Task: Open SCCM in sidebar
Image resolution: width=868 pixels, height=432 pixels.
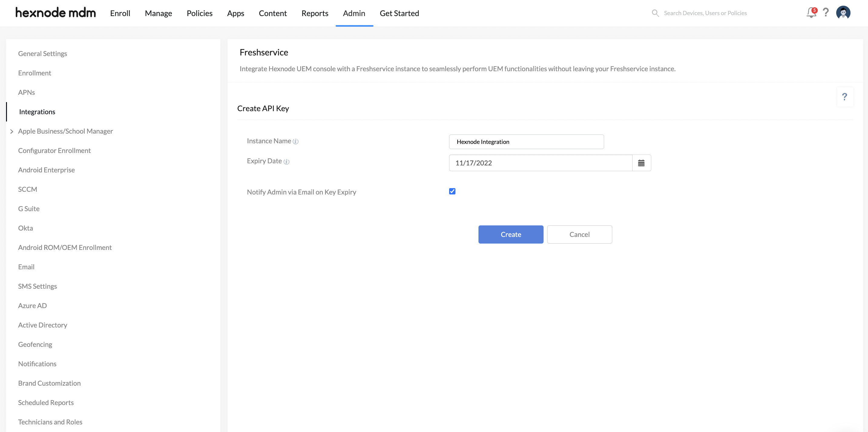Action: (x=27, y=189)
